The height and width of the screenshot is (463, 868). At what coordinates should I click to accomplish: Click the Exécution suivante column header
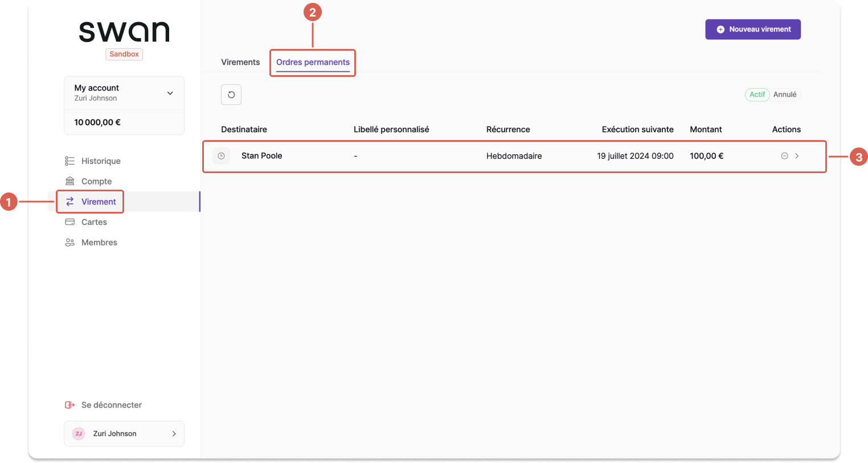click(x=638, y=129)
